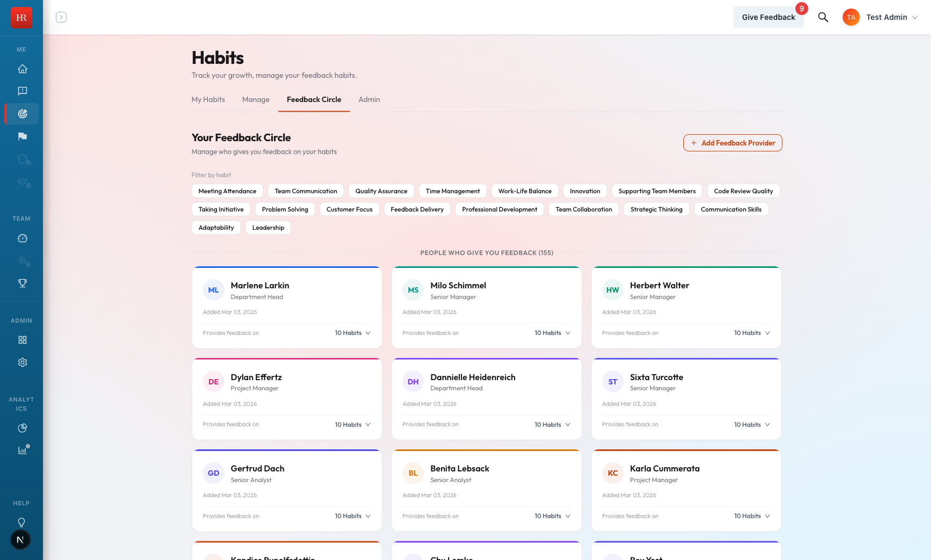
Task: Select the lightbulb icon under HELP
Action: pos(22,522)
